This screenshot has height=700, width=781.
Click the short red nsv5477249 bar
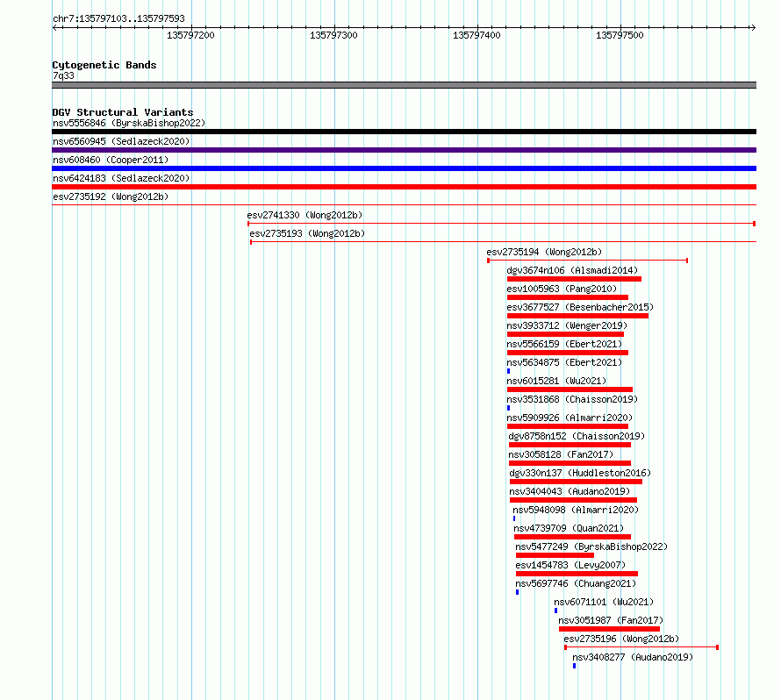point(555,555)
